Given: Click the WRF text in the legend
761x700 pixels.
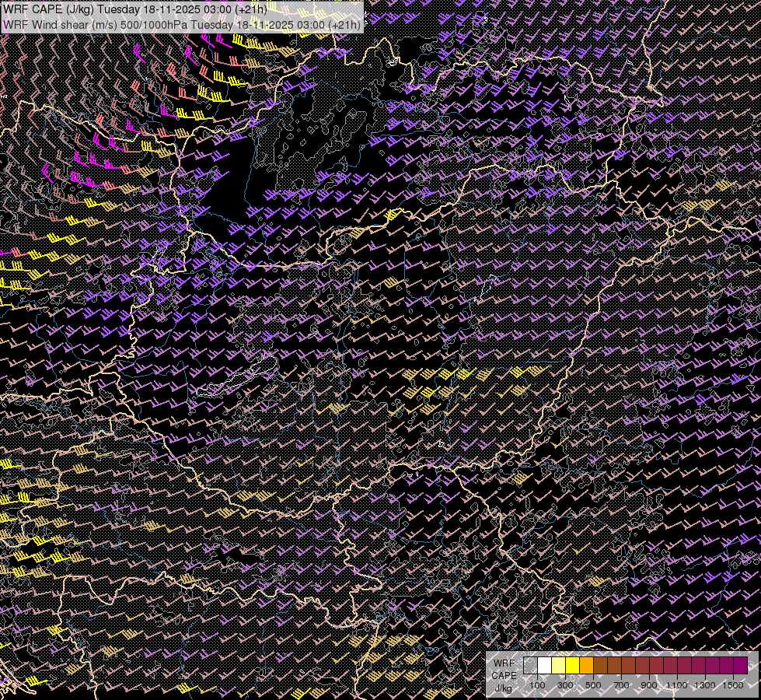Looking at the screenshot, I should 504,663.
